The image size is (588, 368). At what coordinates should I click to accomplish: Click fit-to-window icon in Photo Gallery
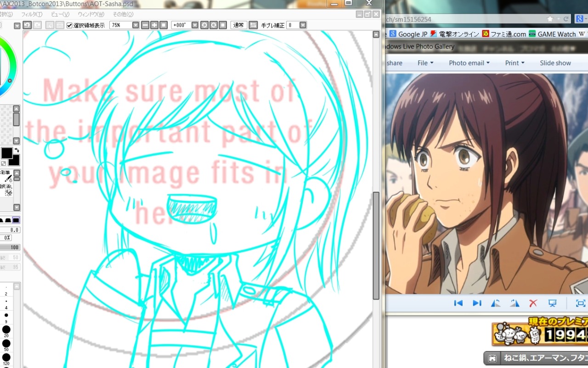pos(581,303)
